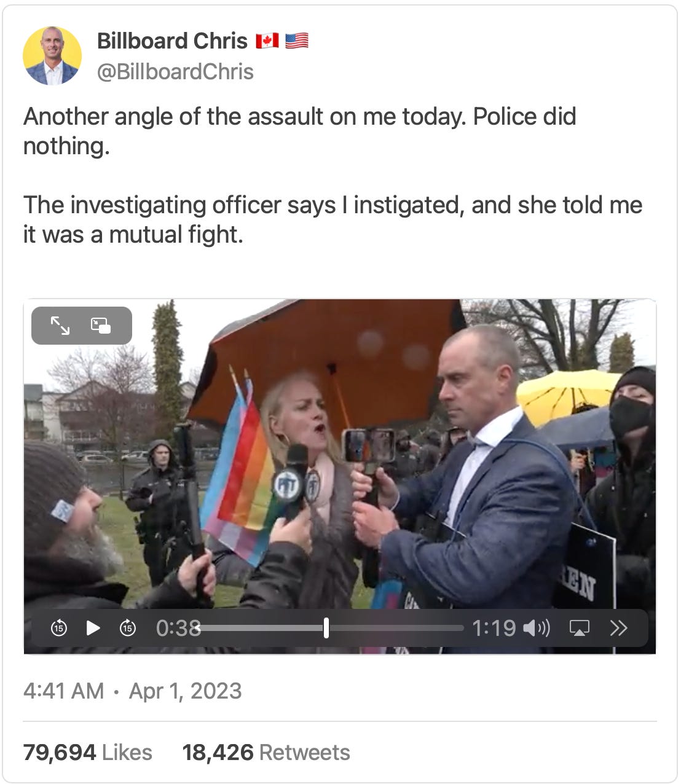Viewport: 681px width, 784px height.
Task: Open Billboard Chris profile picture
Action: pos(52,56)
